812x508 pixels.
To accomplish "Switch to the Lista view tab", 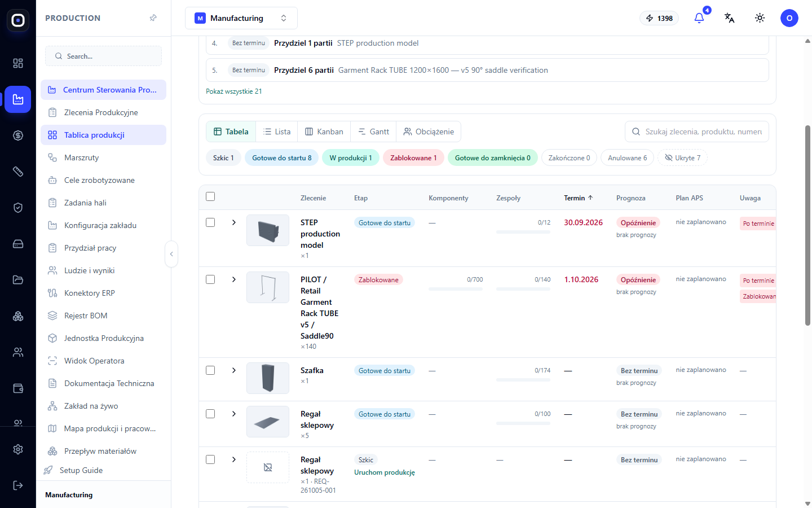I will click(x=277, y=132).
